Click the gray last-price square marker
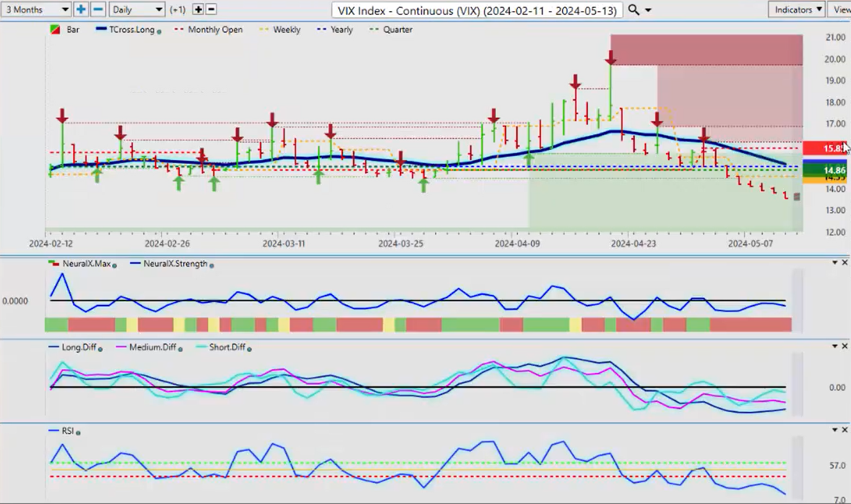851x504 pixels. [x=797, y=197]
